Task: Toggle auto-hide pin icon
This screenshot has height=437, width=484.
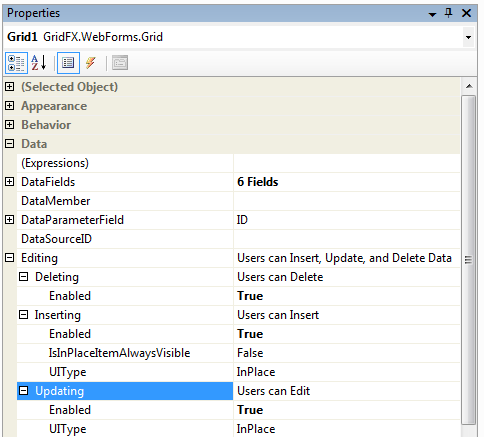Action: [x=449, y=13]
